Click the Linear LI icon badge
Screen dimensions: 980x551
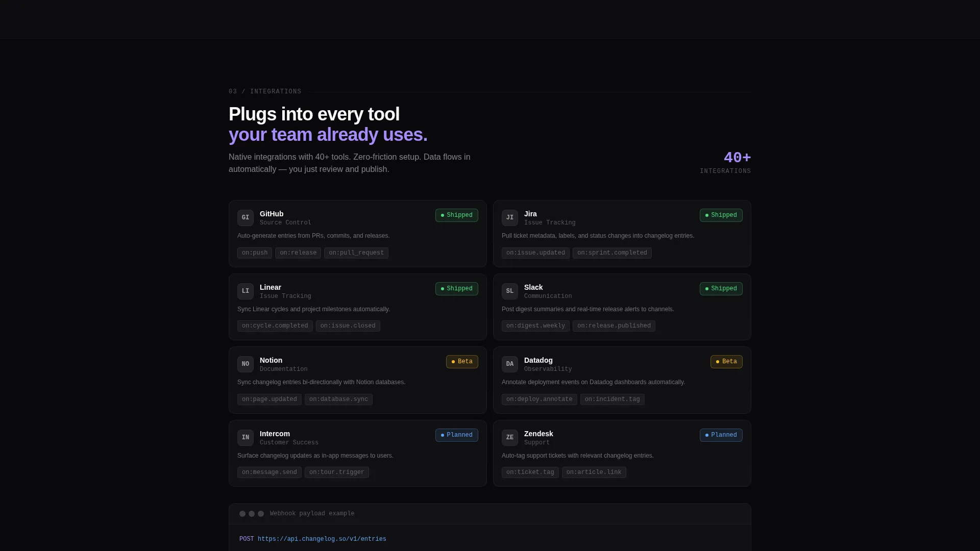(246, 291)
